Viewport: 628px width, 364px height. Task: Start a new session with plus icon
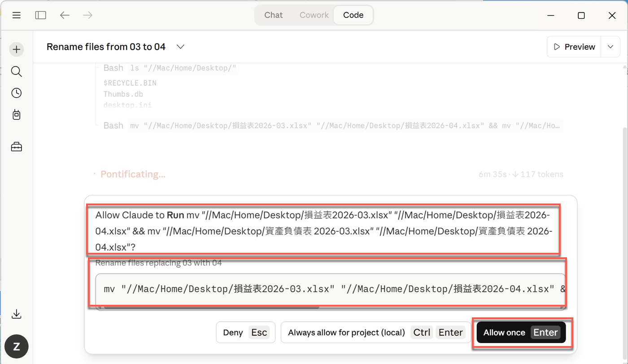tap(17, 49)
